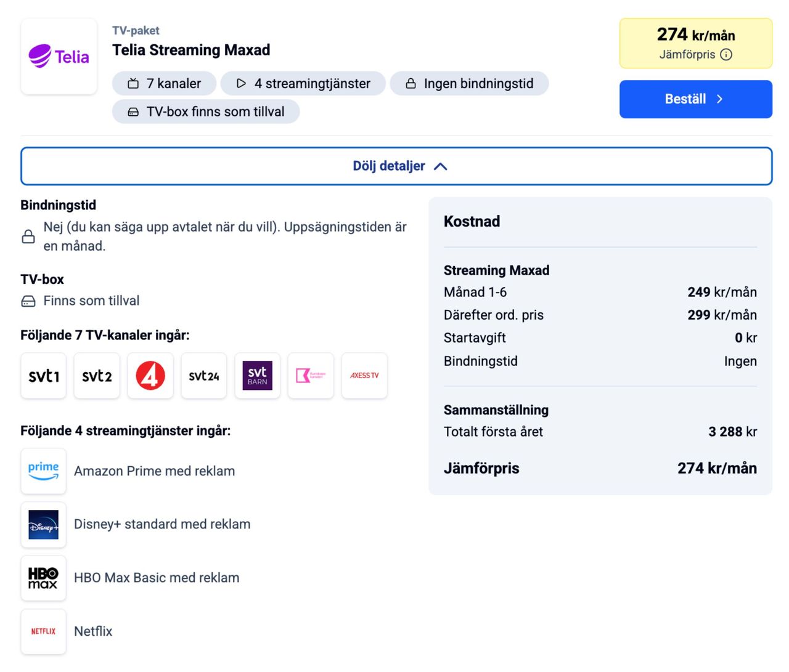
Task: Click the 4 streamingtjänster tag
Action: [303, 84]
